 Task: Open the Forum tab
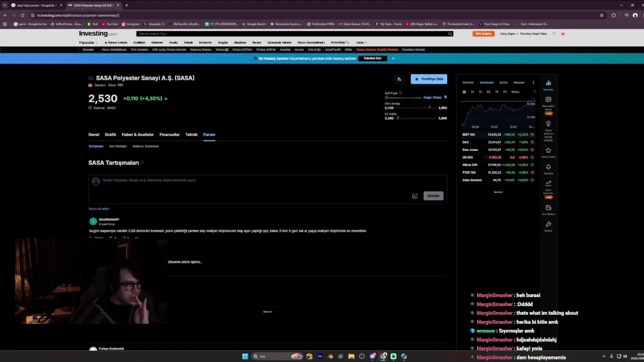pos(209,135)
